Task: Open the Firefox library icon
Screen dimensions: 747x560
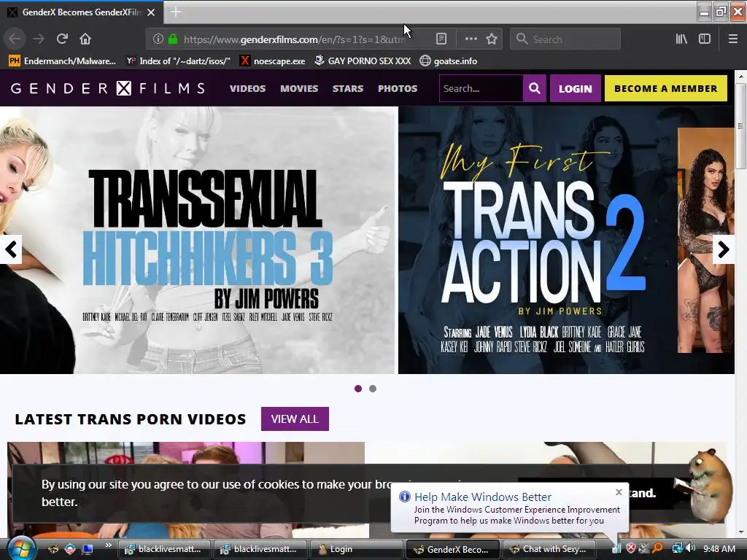Action: coord(682,39)
